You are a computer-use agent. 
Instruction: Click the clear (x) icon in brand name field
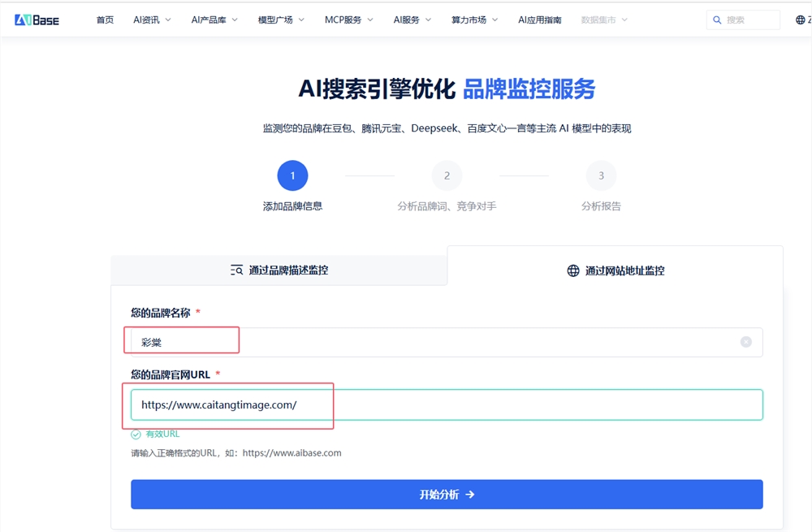tap(745, 342)
